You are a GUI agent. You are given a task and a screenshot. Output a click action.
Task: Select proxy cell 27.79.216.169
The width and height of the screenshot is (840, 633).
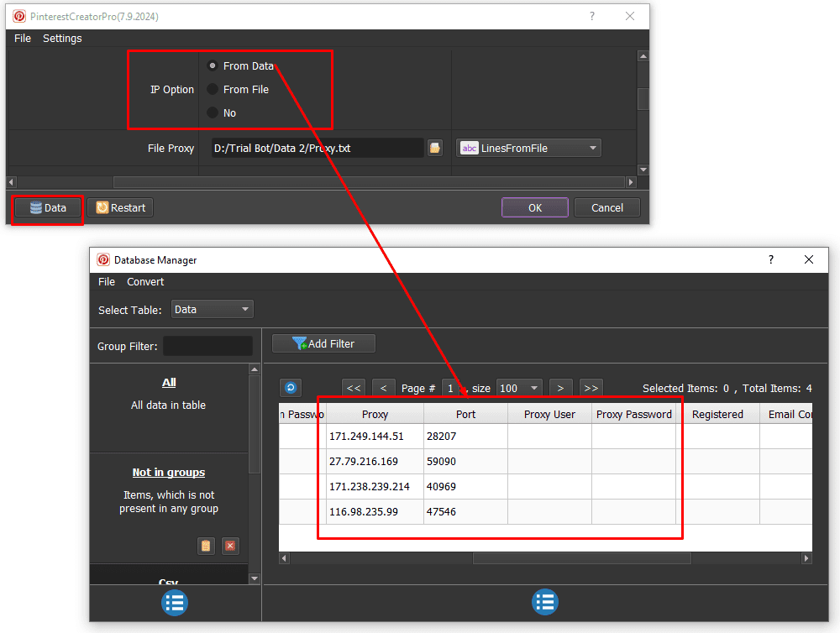375,461
